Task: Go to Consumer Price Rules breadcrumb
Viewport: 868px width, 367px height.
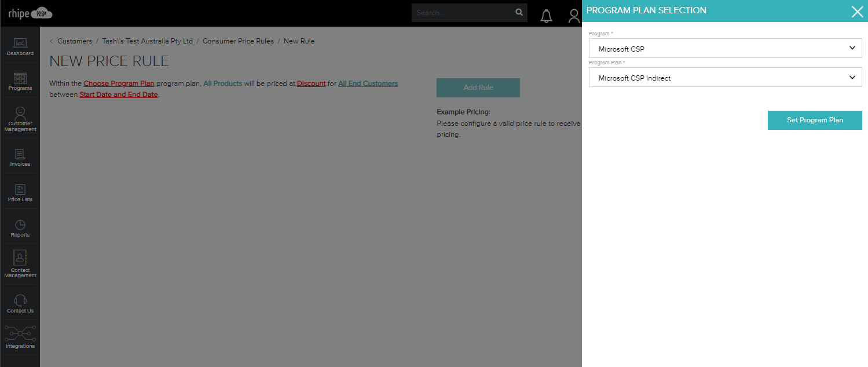Action: pyautogui.click(x=238, y=41)
